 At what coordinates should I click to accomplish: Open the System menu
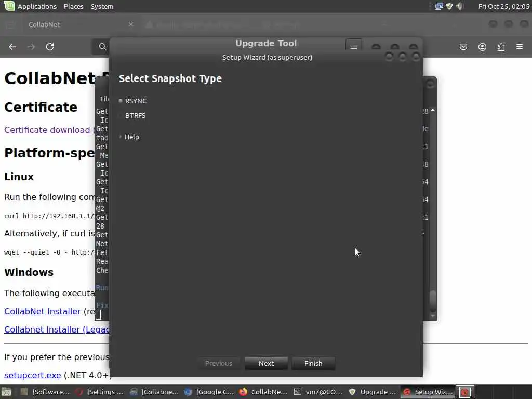click(x=102, y=6)
